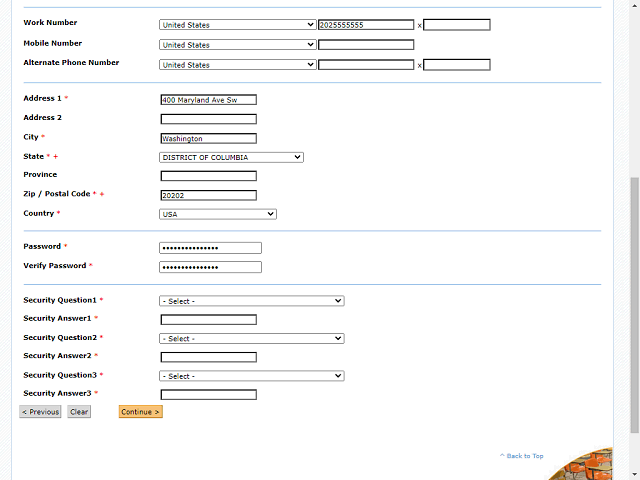The width and height of the screenshot is (640, 480).
Task: Open the State dropdown
Action: point(231,158)
